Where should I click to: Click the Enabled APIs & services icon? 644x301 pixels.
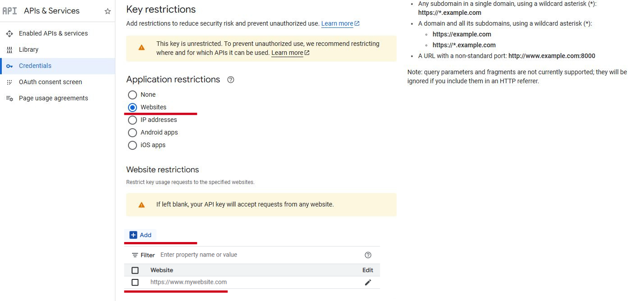(9, 34)
